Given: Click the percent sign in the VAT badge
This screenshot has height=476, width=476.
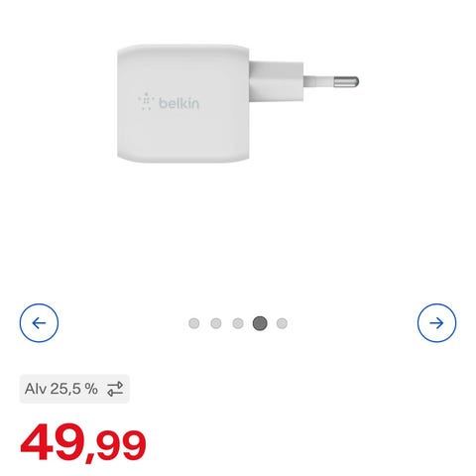Looking at the screenshot, I should (x=91, y=389).
